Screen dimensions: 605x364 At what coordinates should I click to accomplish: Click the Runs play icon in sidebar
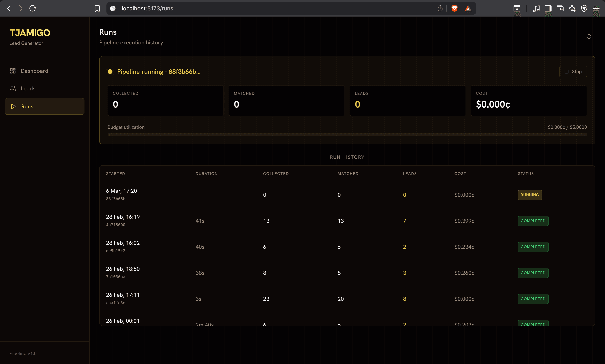(x=13, y=106)
